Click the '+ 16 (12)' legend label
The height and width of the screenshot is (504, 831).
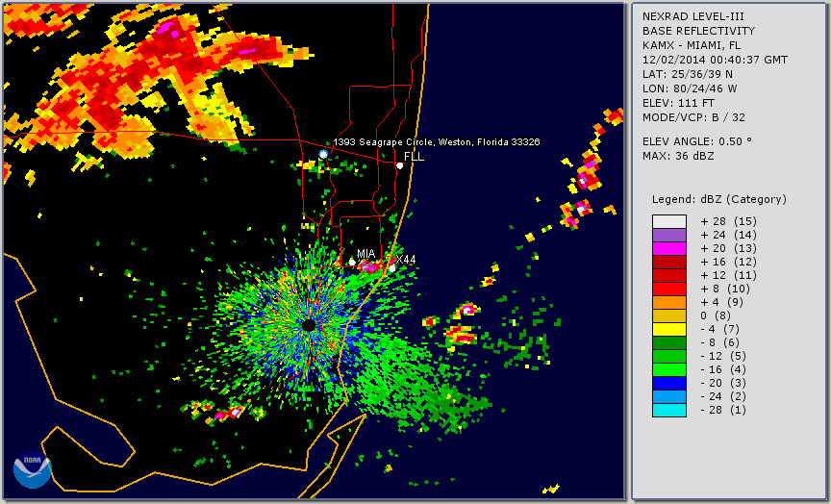728,262
